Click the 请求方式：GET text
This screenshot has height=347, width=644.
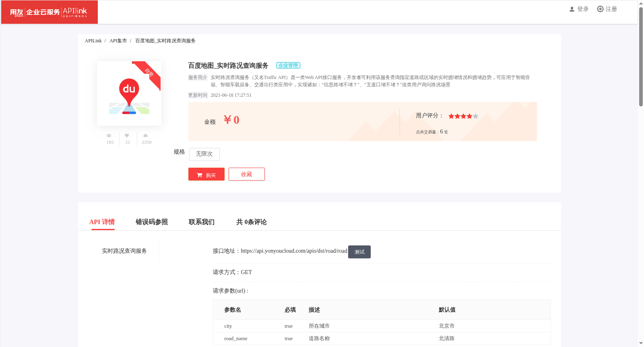click(x=232, y=272)
